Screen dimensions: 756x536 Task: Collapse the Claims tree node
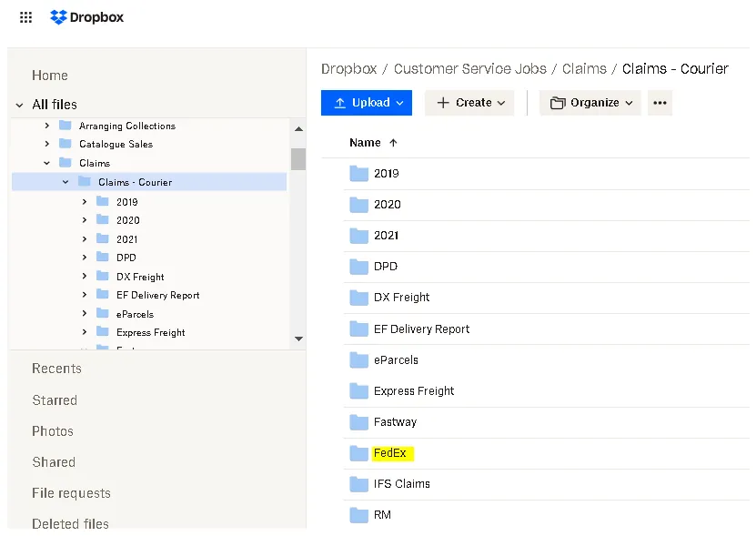pyautogui.click(x=46, y=163)
